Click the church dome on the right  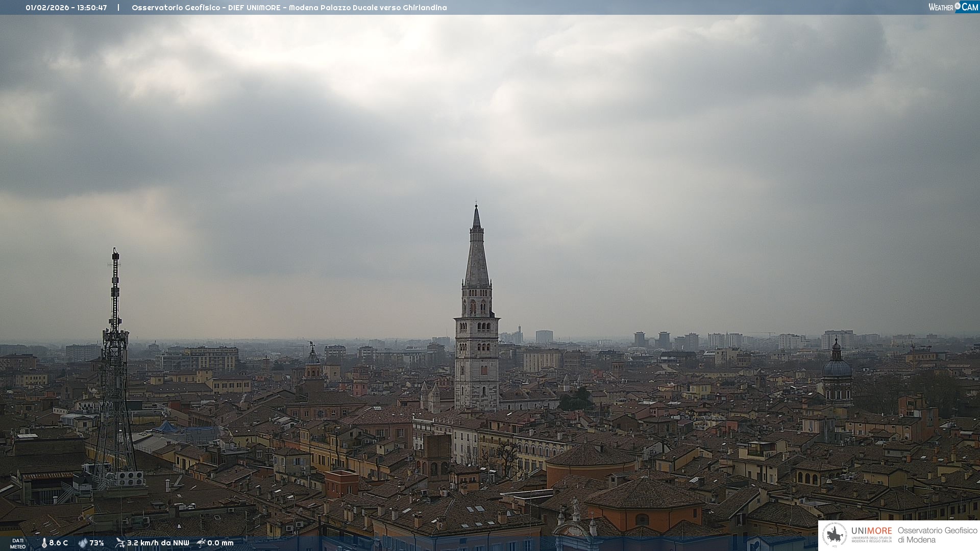[837, 367]
